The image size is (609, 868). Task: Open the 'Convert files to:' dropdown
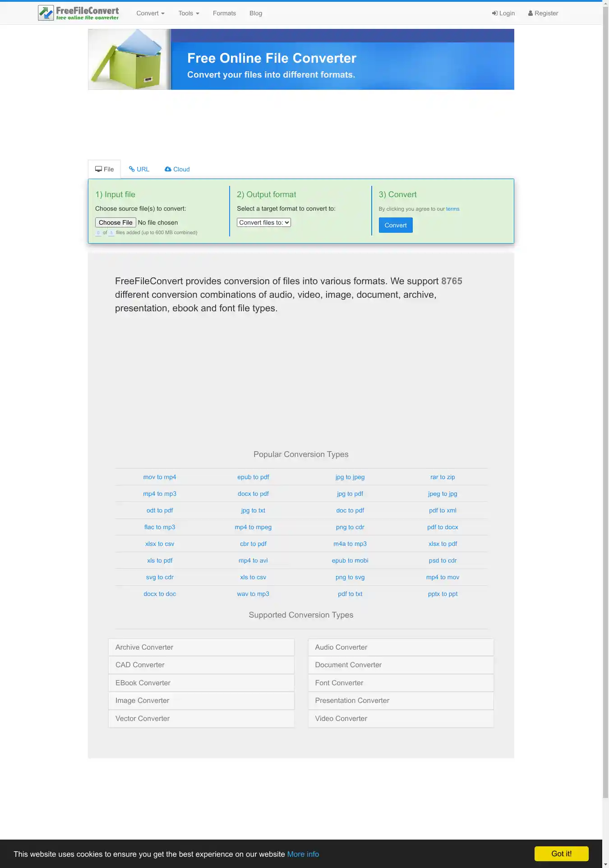click(x=264, y=222)
